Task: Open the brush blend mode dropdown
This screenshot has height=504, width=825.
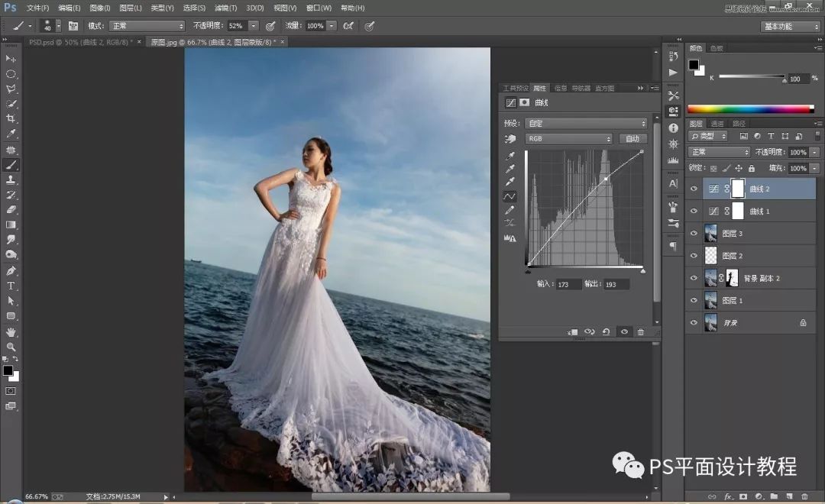Action: point(147,26)
